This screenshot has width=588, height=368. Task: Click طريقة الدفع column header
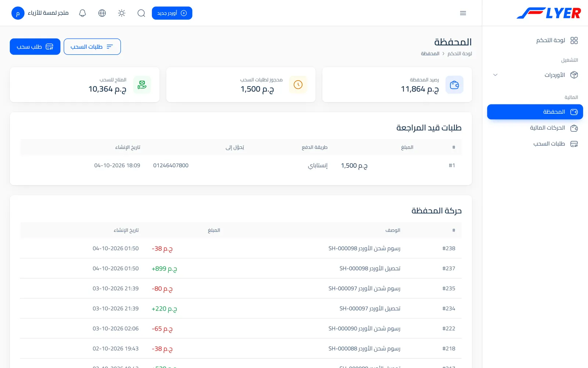(x=315, y=147)
